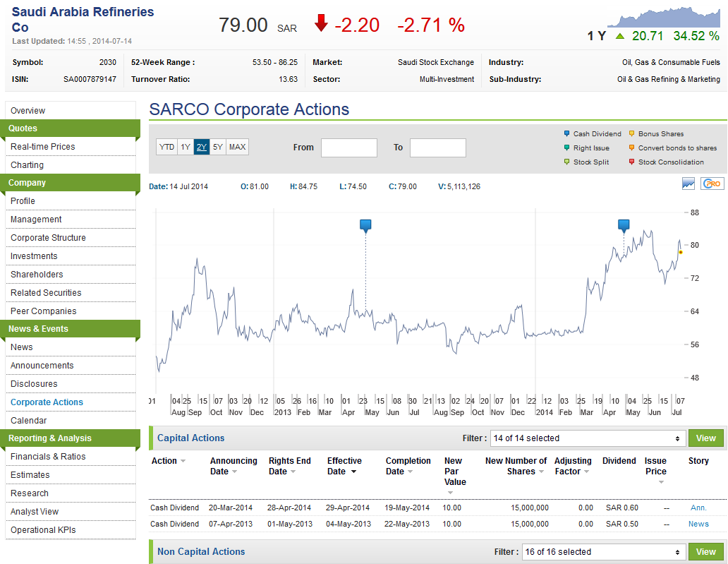Select the YTD time range

166,147
